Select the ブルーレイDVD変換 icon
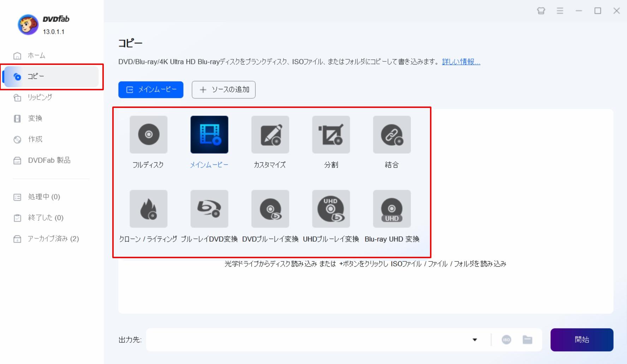 click(x=209, y=209)
